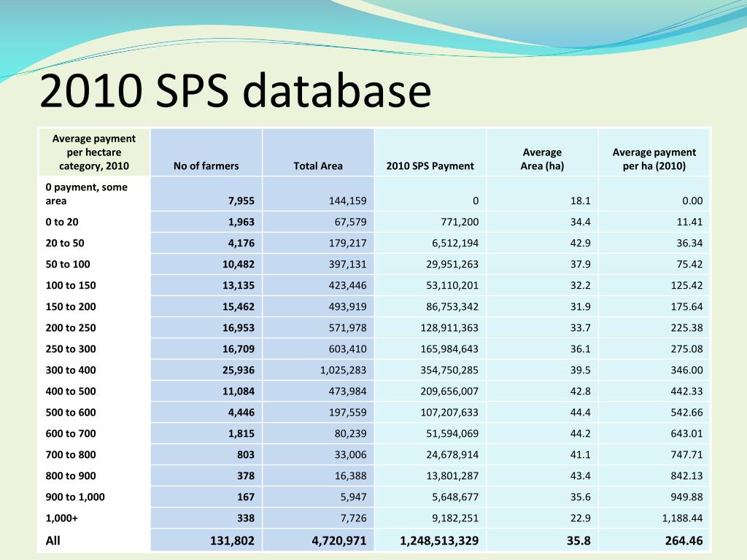Select total area cell '67,579'

click(350, 222)
